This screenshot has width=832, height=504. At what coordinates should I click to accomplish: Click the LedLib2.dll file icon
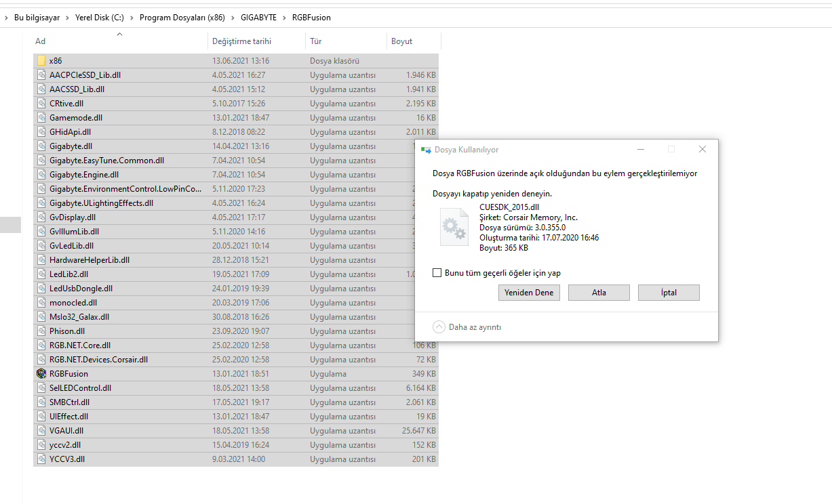coord(41,274)
